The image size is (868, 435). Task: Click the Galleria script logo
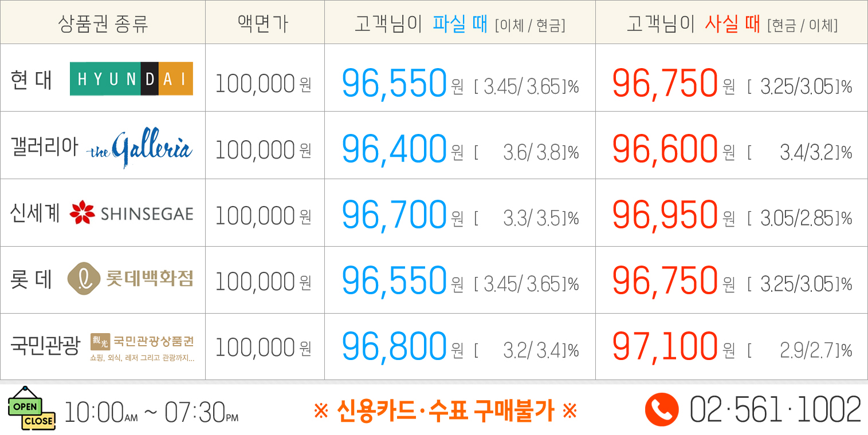[139, 149]
